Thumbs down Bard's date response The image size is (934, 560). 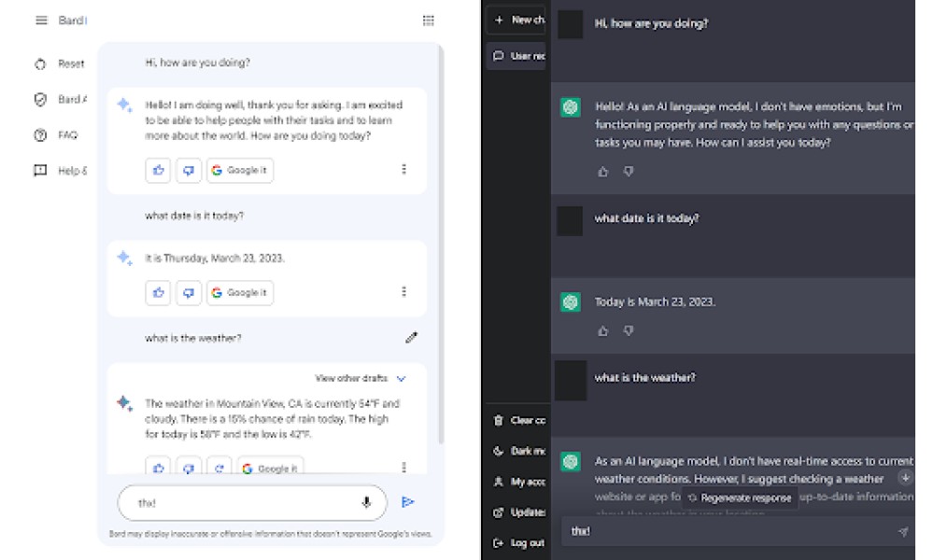coord(189,293)
